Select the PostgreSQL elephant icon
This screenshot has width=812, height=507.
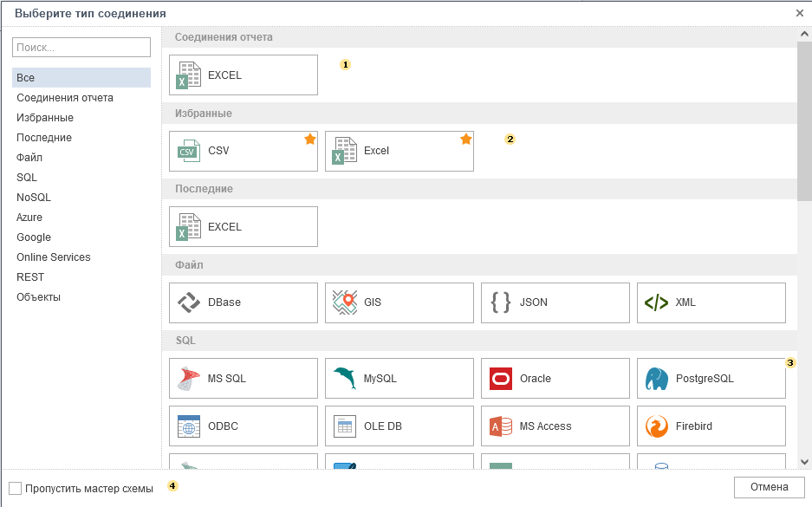click(x=657, y=379)
